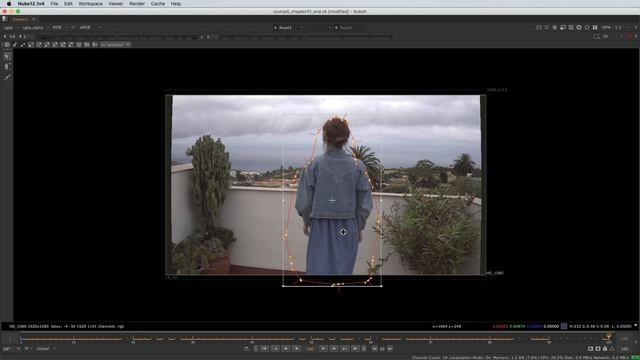Click the transform handle crosshair on the jacket
Viewport: 640px width, 360px height.
coord(332,200)
